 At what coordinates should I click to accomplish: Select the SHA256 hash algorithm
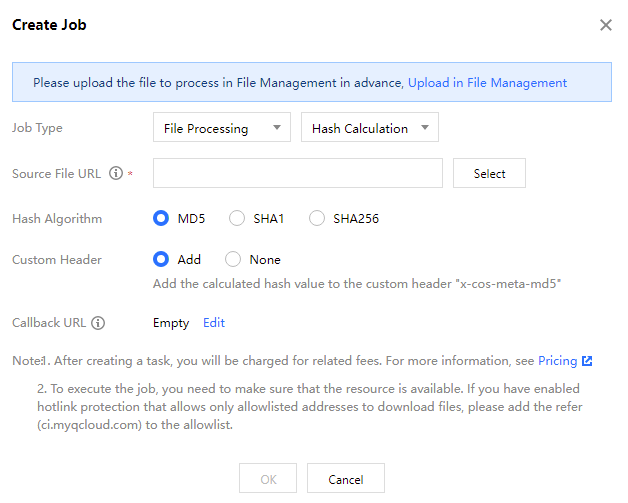(317, 218)
